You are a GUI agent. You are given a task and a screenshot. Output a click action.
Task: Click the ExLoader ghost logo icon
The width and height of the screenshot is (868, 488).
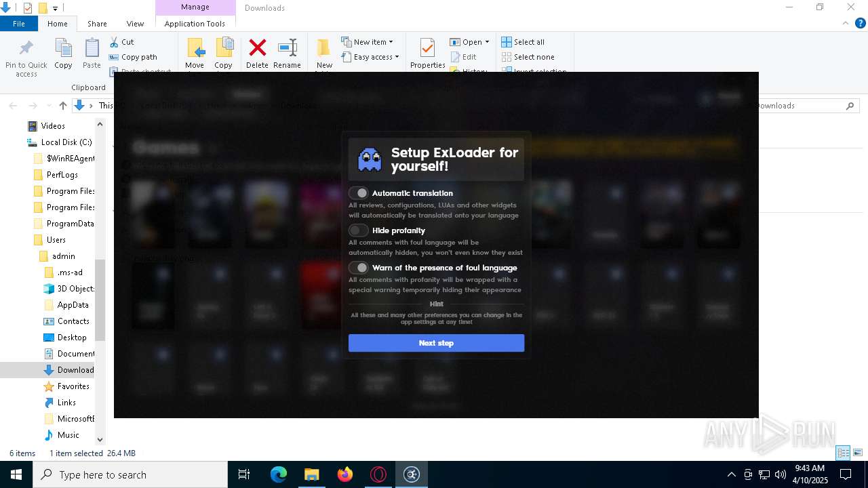click(370, 160)
